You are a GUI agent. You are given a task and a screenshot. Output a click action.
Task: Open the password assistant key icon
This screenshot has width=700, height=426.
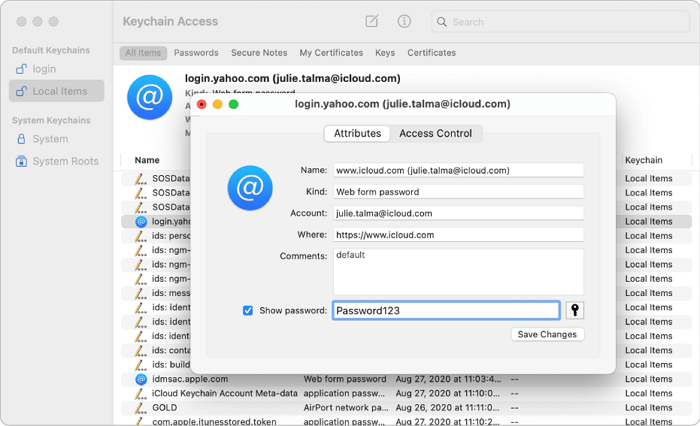(575, 310)
